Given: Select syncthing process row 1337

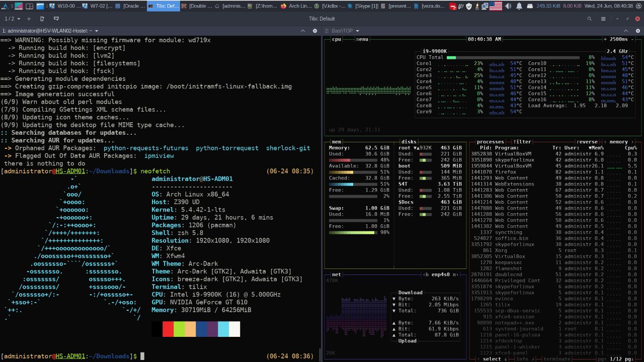Looking at the screenshot, I should tap(555, 232).
